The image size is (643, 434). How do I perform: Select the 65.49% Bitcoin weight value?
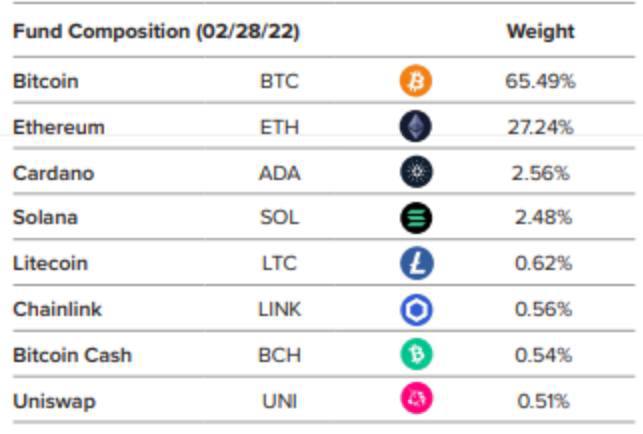tap(540, 81)
